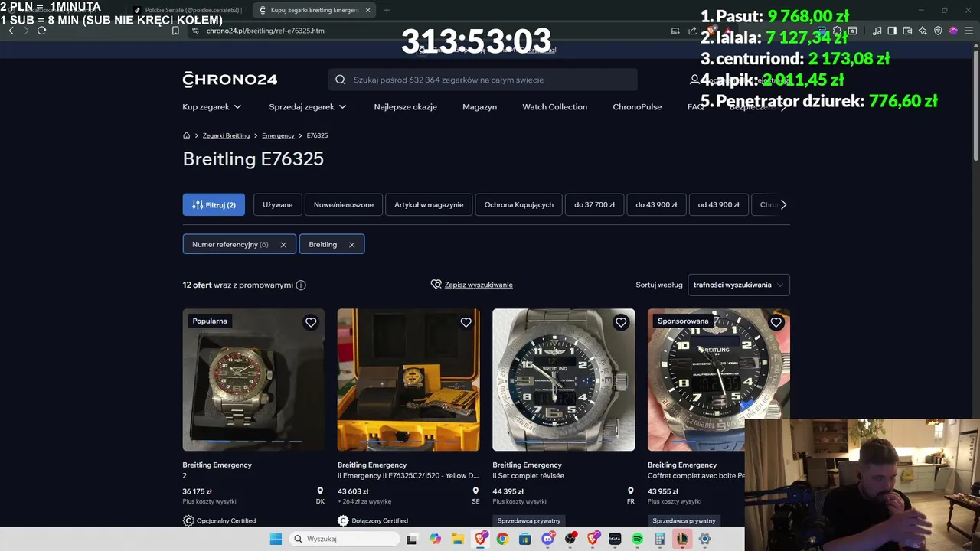Open Magazyn menu item
Image resolution: width=980 pixels, height=551 pixels.
(479, 107)
